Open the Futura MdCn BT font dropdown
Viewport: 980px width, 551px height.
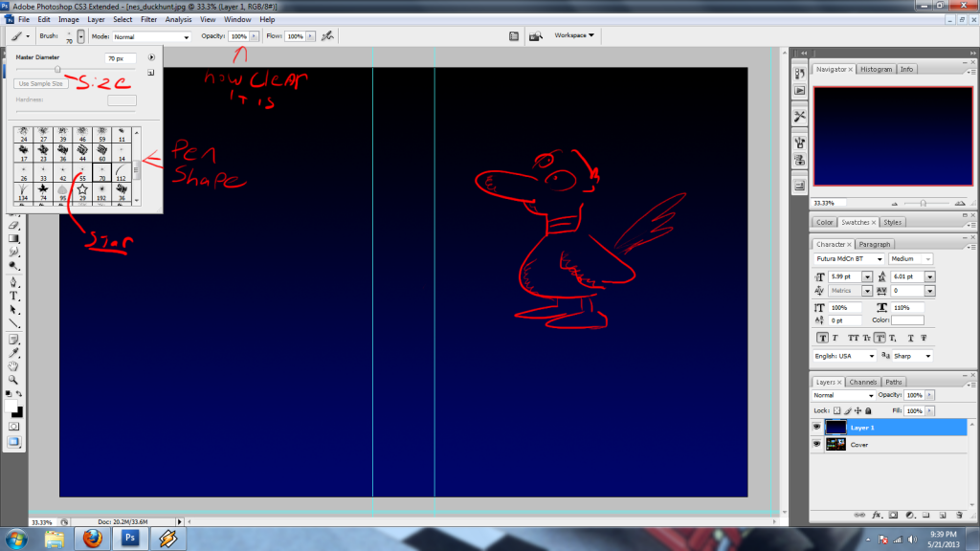(848, 259)
